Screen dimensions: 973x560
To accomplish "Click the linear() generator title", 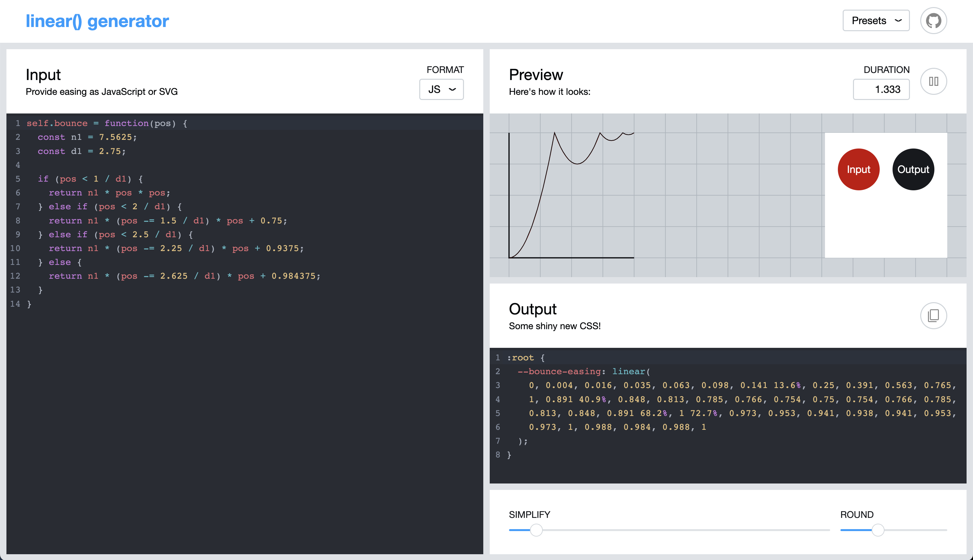I will [97, 21].
